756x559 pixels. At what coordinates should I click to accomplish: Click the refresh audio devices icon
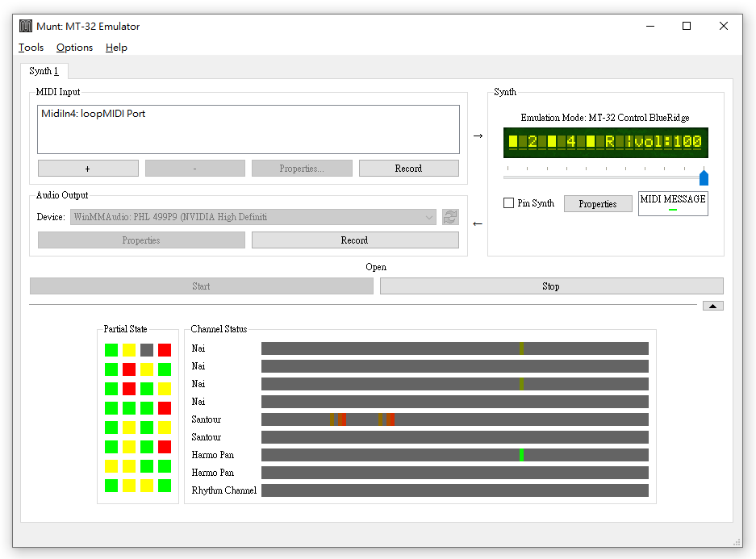click(x=450, y=217)
